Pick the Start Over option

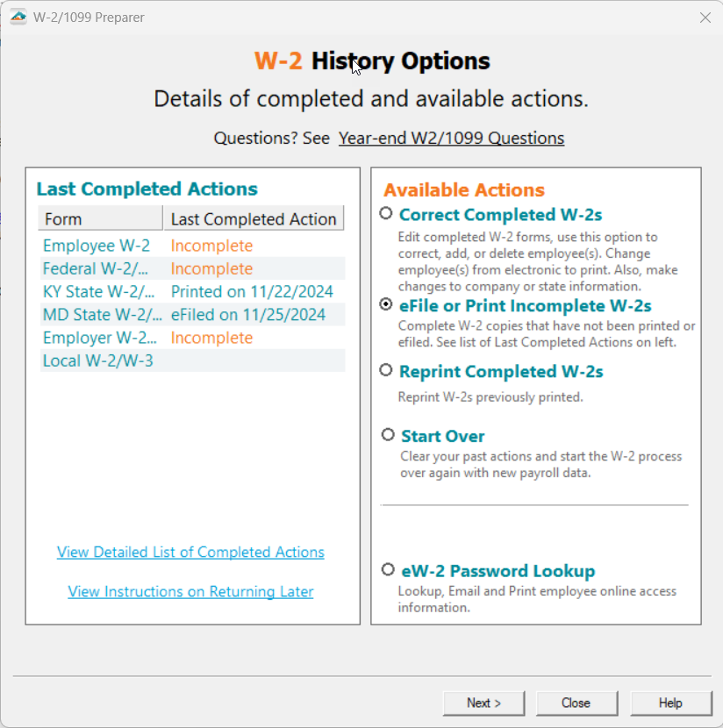388,435
